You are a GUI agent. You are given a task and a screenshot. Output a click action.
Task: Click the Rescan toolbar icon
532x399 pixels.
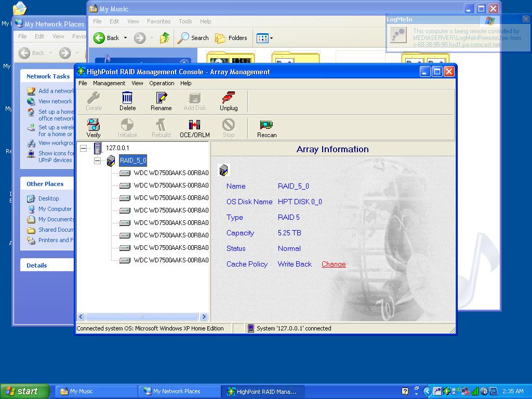(x=267, y=128)
